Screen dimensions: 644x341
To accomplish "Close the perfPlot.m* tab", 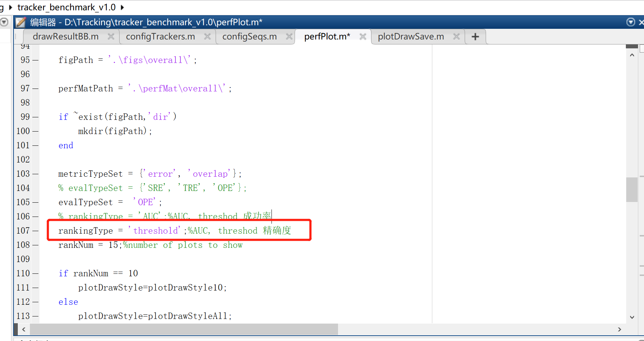I will pyautogui.click(x=363, y=37).
